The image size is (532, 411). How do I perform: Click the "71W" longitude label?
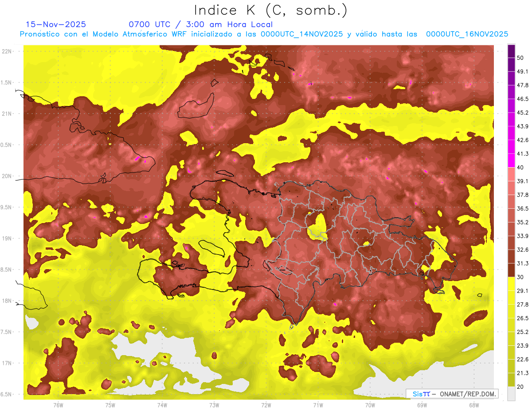click(x=318, y=405)
